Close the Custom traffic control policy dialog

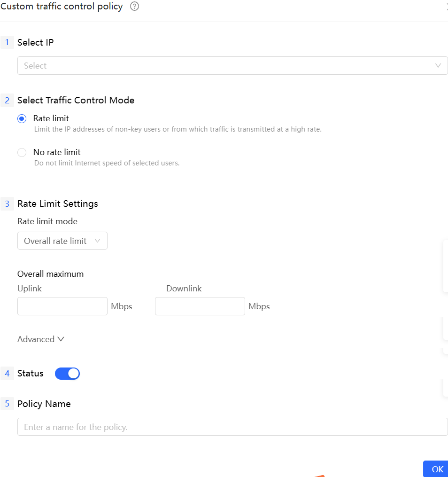(x=446, y=7)
